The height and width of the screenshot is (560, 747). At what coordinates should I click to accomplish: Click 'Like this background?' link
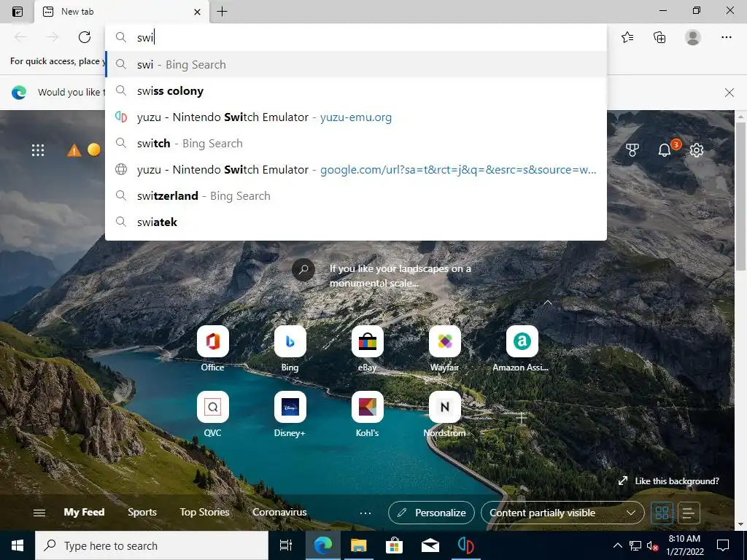pos(669,481)
